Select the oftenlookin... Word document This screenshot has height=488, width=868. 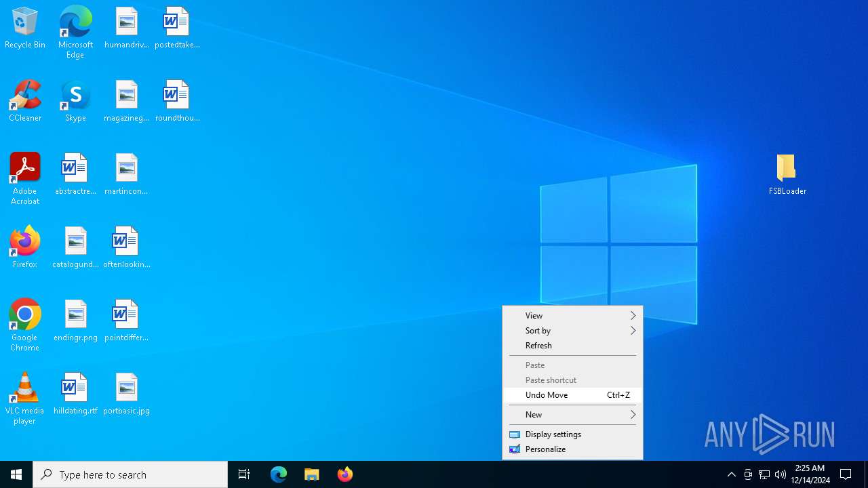point(127,248)
